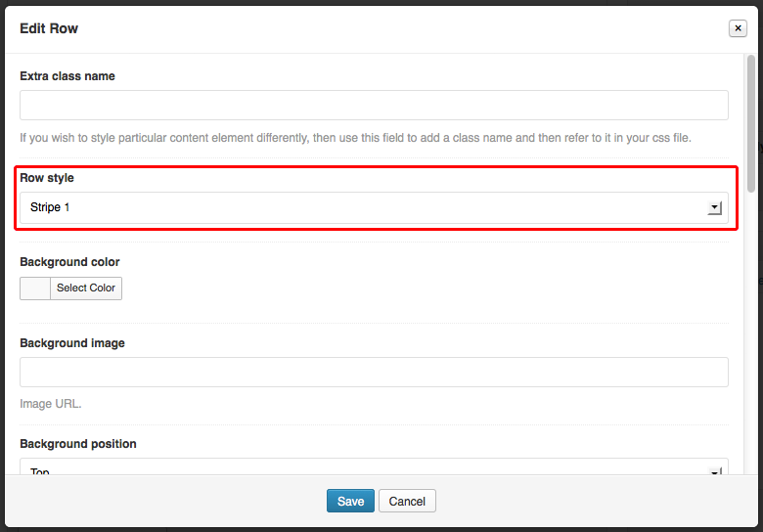Click the "Extra class name" label
This screenshot has width=763, height=532.
click(x=67, y=76)
